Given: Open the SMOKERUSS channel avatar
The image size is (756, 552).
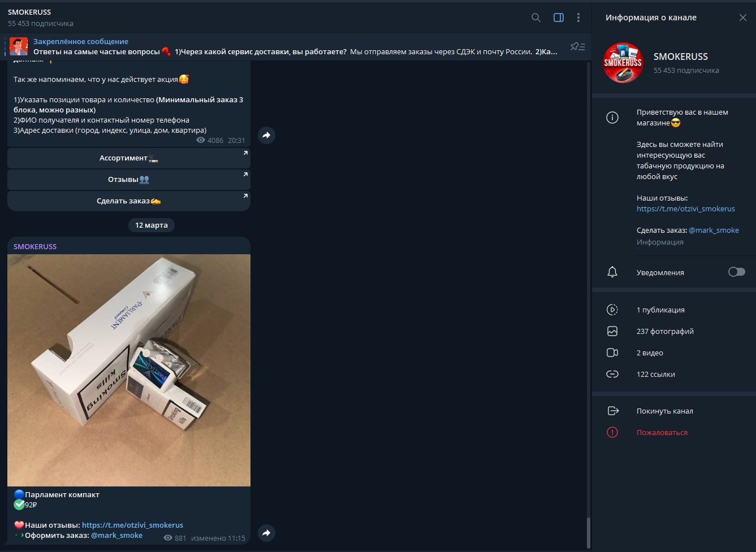Looking at the screenshot, I should coord(623,63).
